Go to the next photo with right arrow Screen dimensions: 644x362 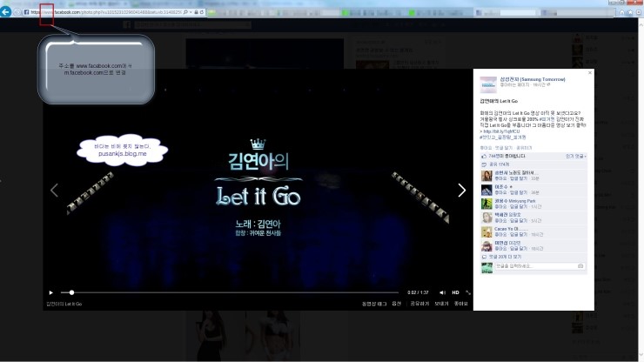coord(461,191)
